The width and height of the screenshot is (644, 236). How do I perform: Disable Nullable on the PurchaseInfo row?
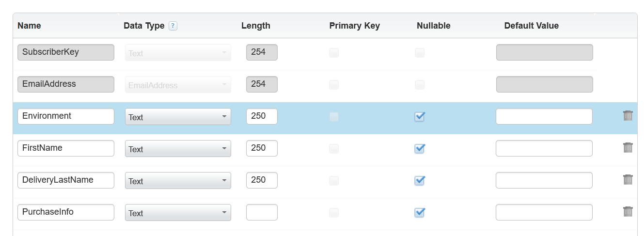[x=420, y=212]
